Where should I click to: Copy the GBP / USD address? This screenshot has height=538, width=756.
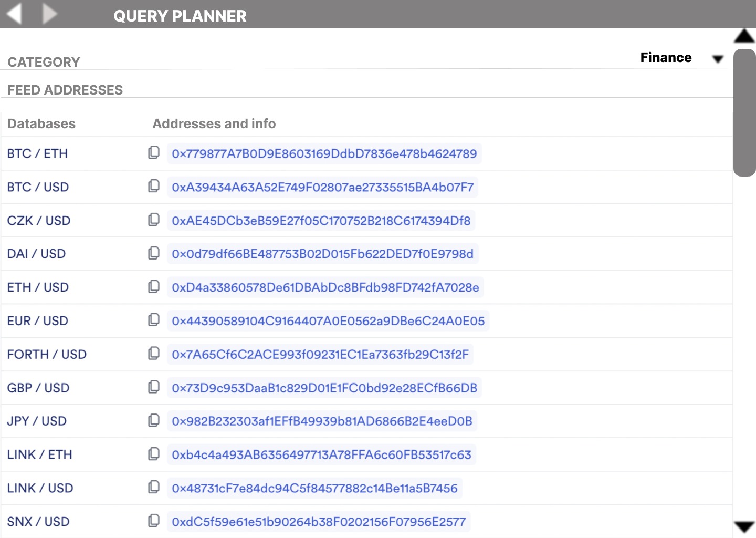[x=154, y=387]
